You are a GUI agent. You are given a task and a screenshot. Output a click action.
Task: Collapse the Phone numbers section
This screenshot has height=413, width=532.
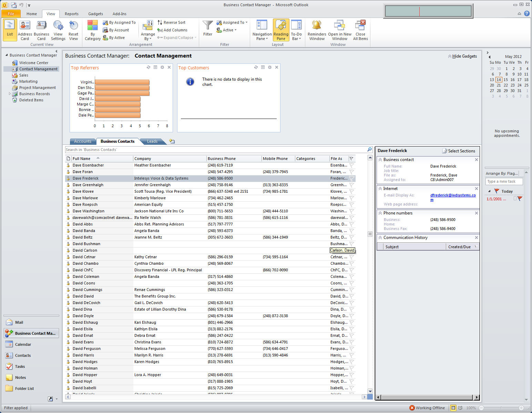pos(380,213)
